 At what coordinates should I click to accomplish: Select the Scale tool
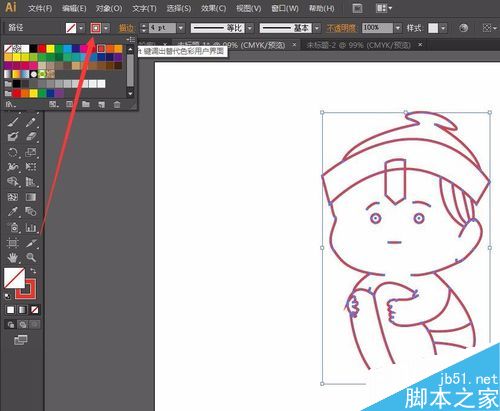coord(31,152)
